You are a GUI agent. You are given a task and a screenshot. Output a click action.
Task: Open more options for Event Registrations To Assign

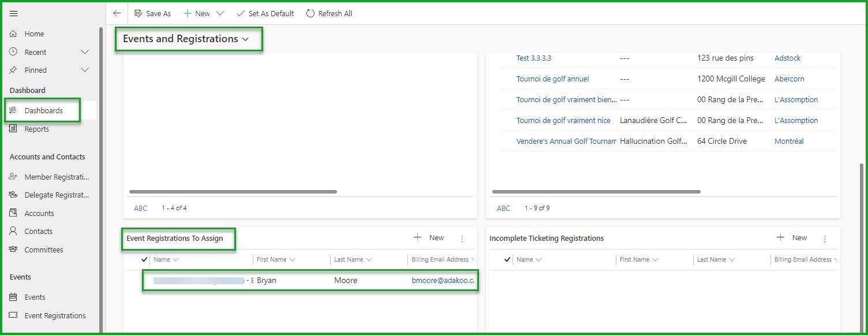(462, 238)
